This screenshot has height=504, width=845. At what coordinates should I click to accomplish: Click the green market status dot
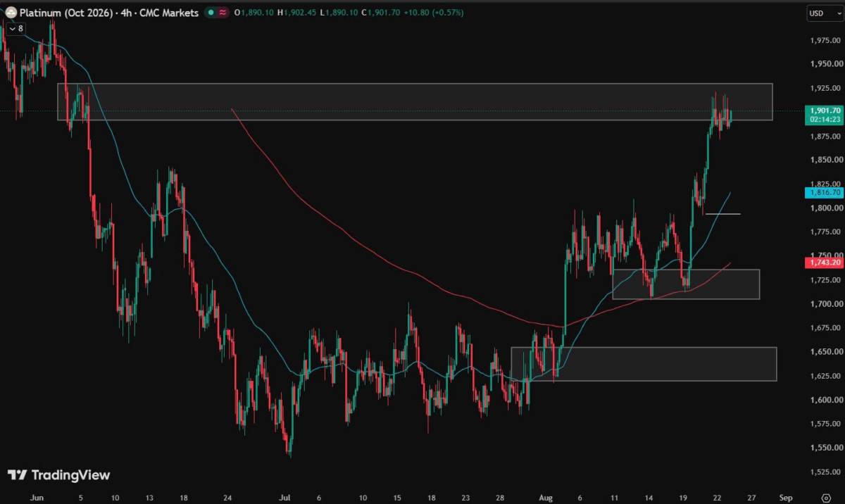pyautogui.click(x=211, y=13)
